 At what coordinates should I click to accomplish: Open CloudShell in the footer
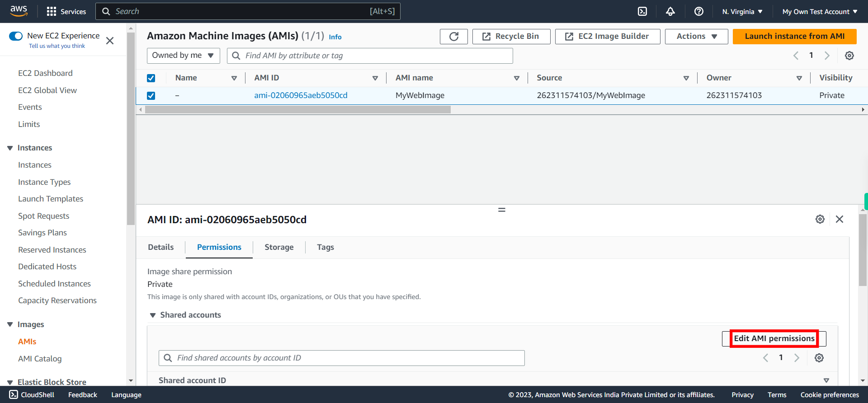pyautogui.click(x=32, y=394)
